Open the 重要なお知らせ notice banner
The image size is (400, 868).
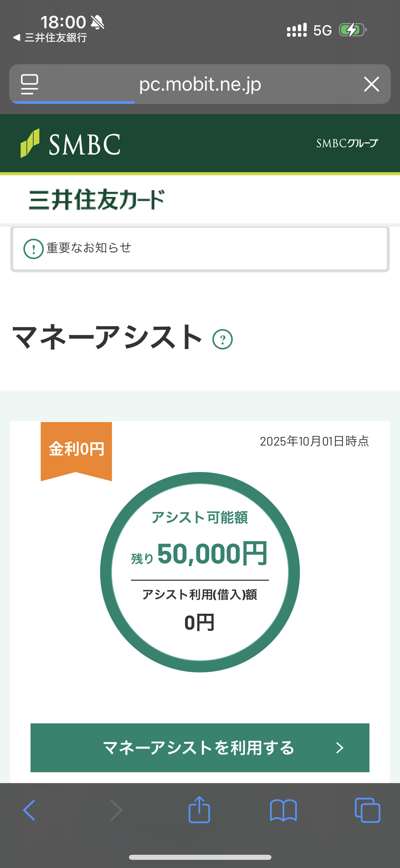coord(200,249)
